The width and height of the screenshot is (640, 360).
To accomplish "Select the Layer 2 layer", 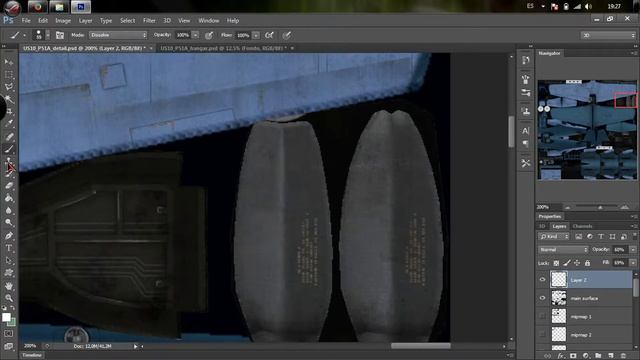I will point(591,280).
